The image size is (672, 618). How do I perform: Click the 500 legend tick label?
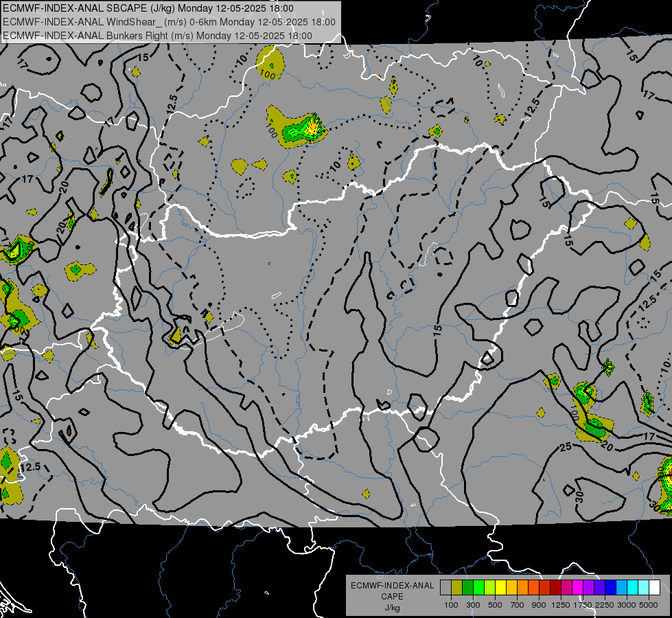(x=495, y=605)
